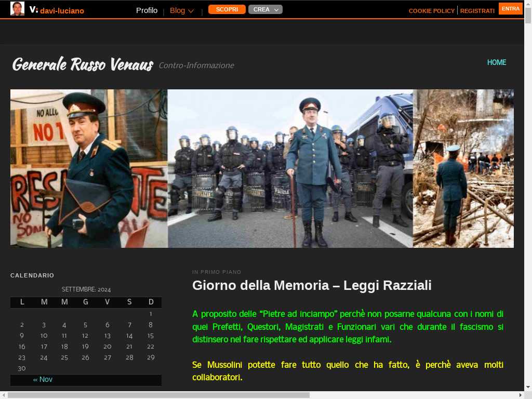
Task: Open the davi-luciano profile link
Action: (62, 10)
